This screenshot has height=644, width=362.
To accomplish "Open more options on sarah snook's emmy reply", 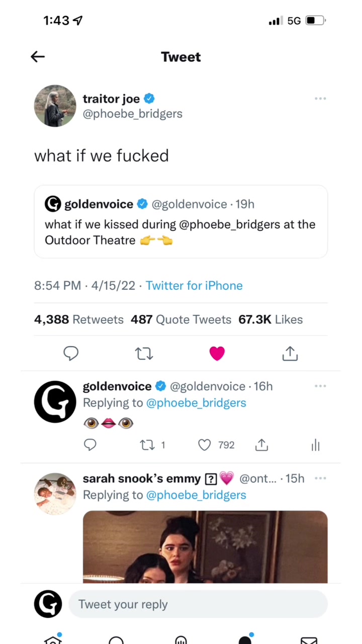I will (320, 478).
